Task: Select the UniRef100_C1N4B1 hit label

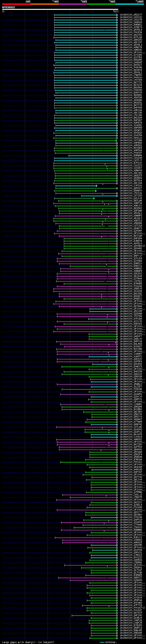Action: pyautogui.click(x=131, y=404)
